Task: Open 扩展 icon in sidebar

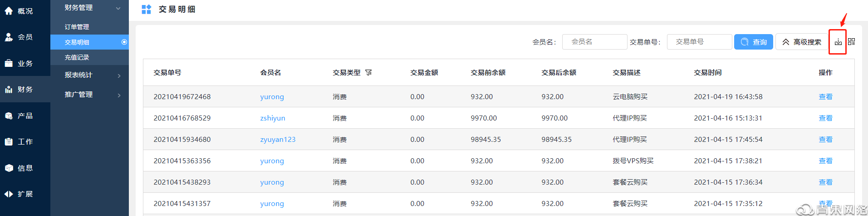Action: click(x=9, y=194)
